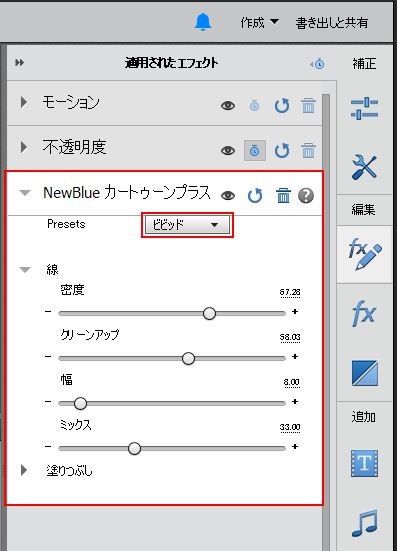Toggle visibility of 不透明度 effect
Viewport: 397px width, 551px height.
click(228, 151)
